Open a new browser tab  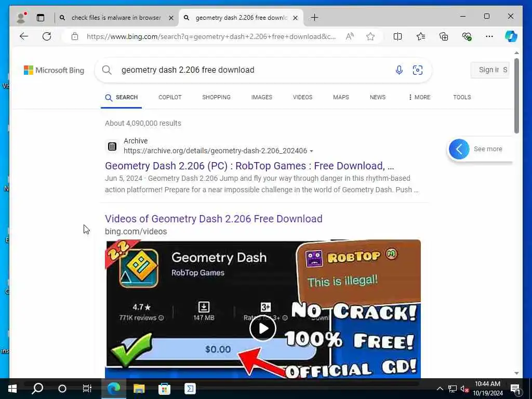point(314,18)
